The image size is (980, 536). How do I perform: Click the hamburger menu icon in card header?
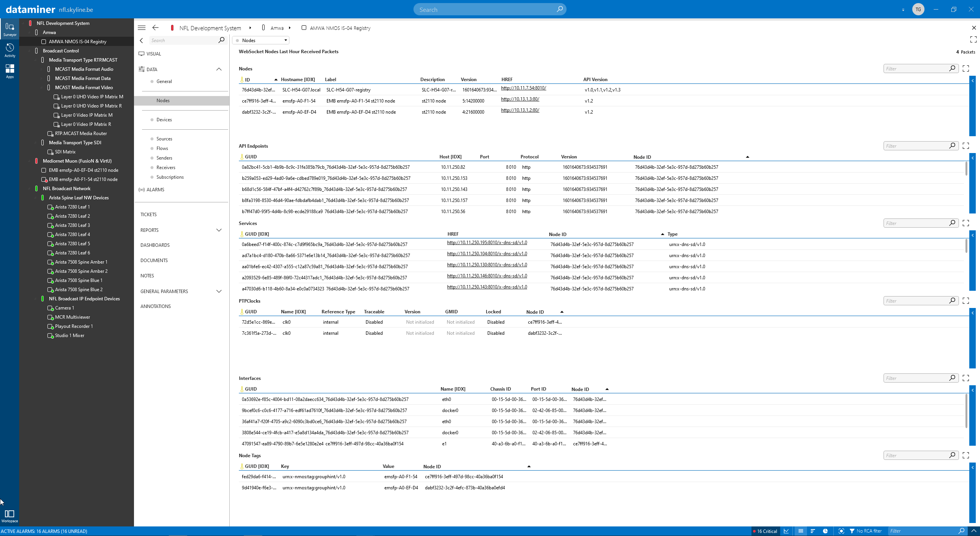[x=142, y=28]
